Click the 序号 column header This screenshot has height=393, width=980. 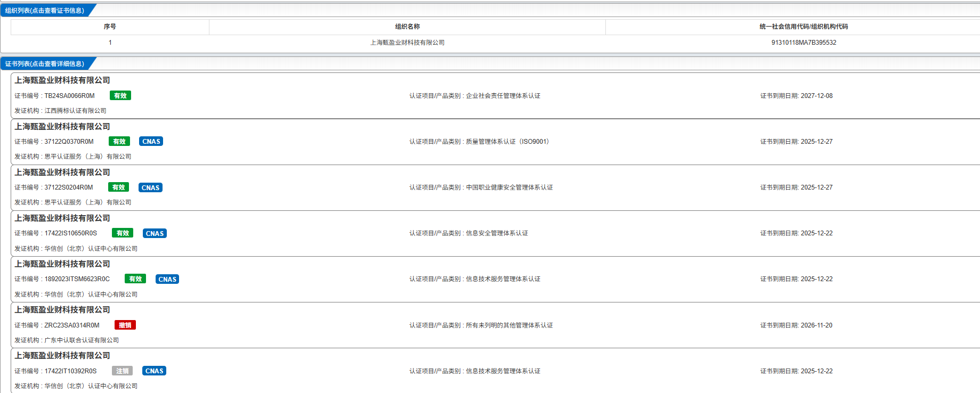pyautogui.click(x=110, y=27)
